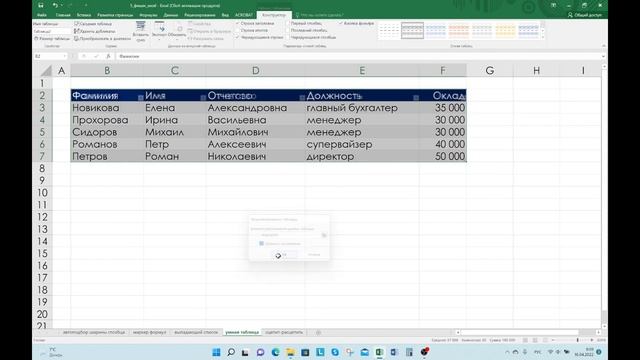Open filter dropdown for Фамилия column
This screenshot has height=360, width=640.
point(140,97)
